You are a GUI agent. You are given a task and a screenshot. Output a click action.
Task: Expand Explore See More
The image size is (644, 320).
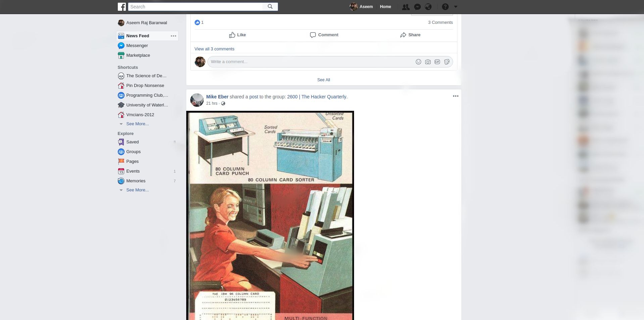137,190
